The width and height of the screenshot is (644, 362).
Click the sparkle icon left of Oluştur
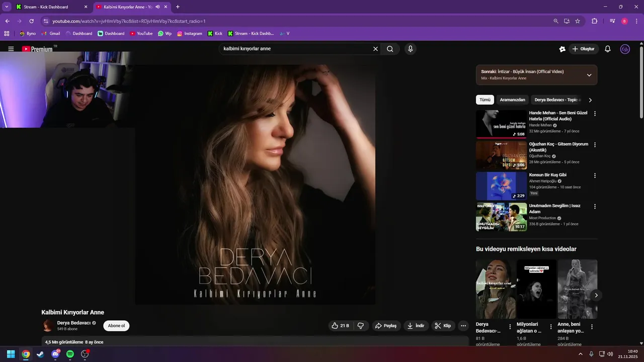(562, 49)
